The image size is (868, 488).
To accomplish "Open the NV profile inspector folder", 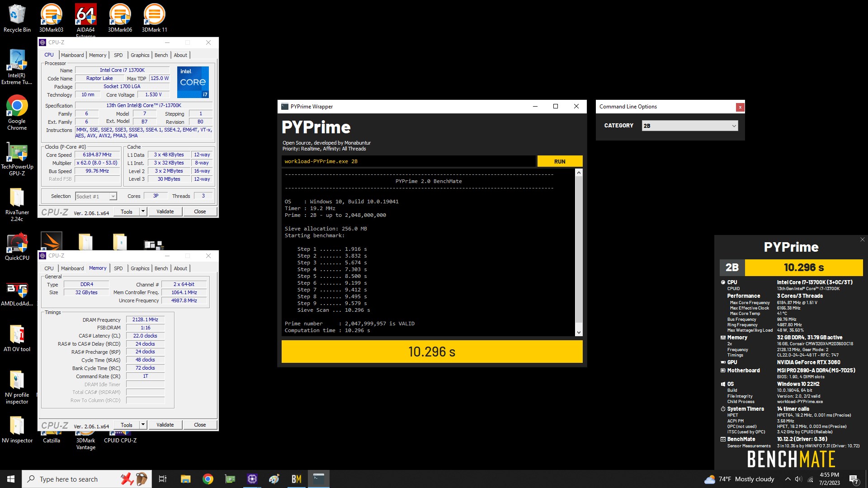I will (17, 387).
